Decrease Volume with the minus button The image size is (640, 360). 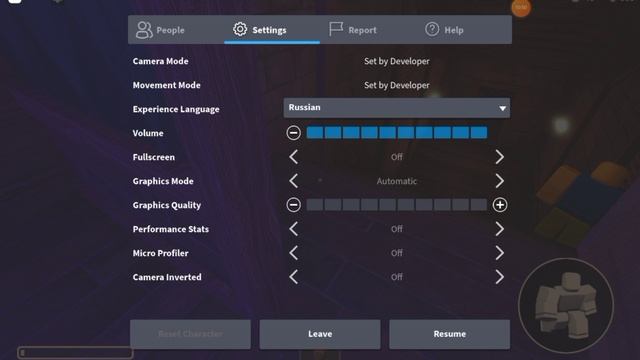click(293, 133)
